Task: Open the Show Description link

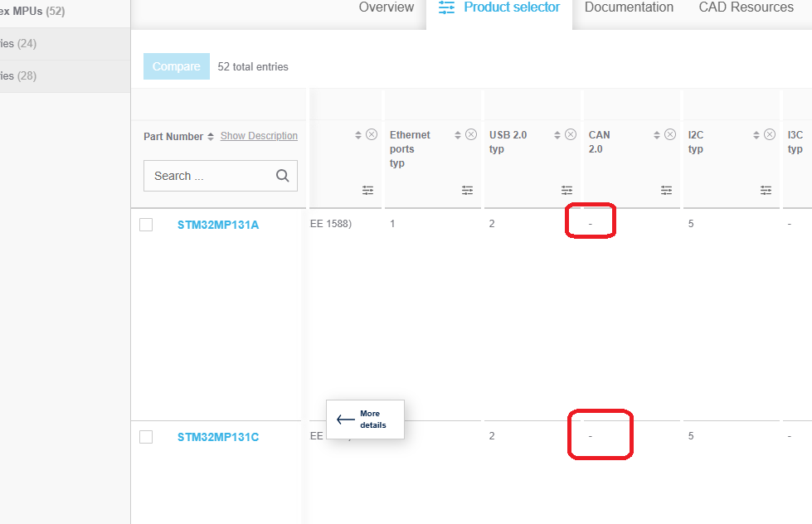Action: coord(258,136)
